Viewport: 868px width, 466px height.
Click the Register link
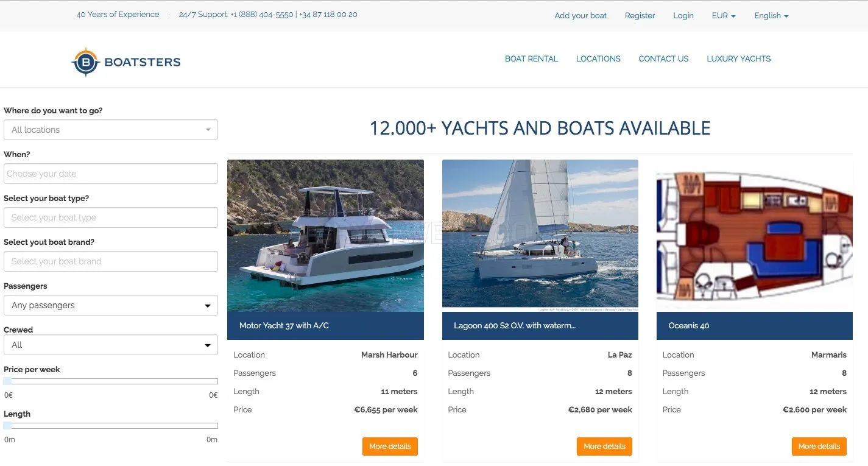[640, 16]
